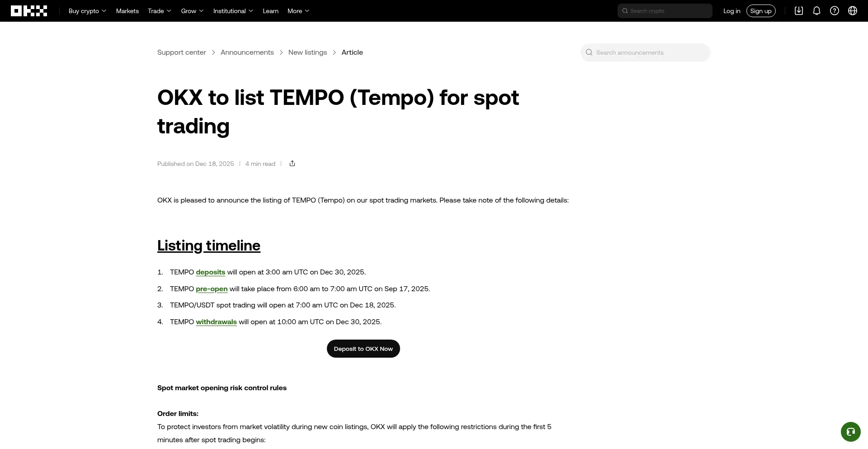Viewport: 868px width, 449px height.
Task: Open the More menu
Action: tap(298, 10)
